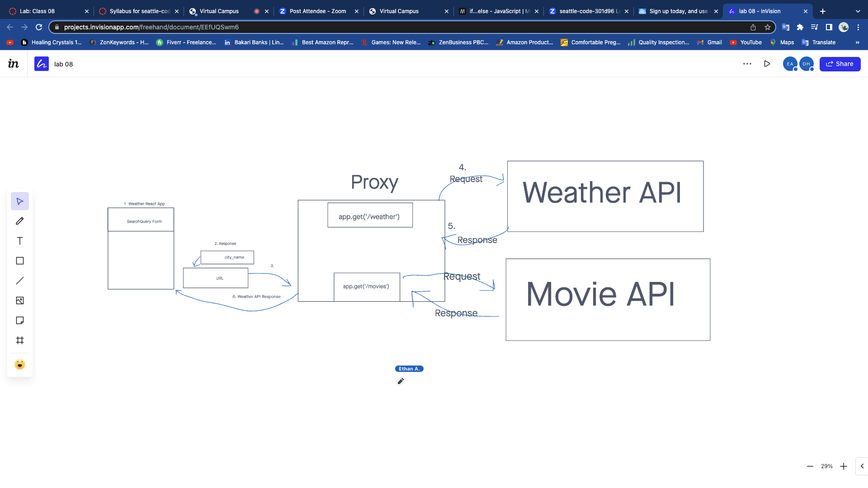Open the image insert tool
This screenshot has height=488, width=868.
pyautogui.click(x=20, y=301)
